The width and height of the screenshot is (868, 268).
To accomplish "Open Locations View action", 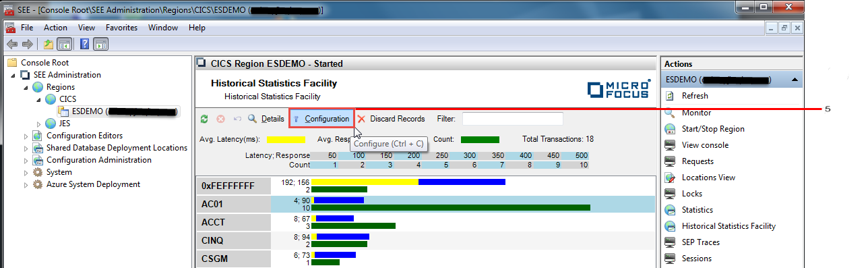I will tap(708, 178).
